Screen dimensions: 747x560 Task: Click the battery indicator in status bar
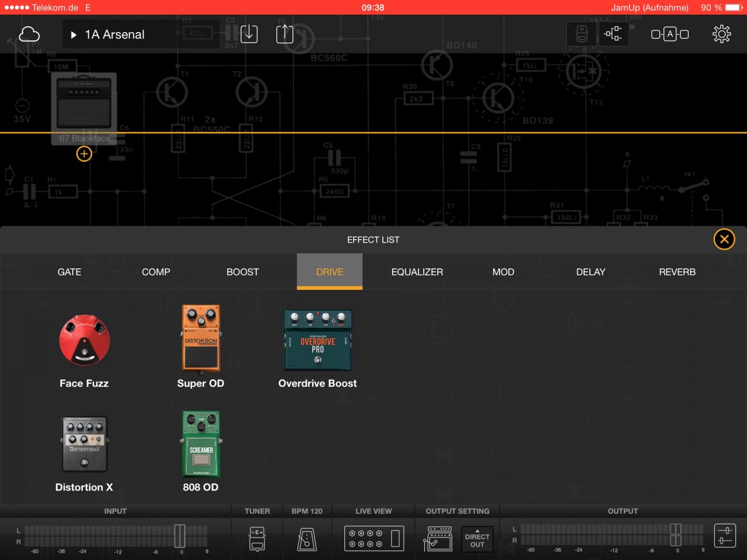tap(734, 8)
